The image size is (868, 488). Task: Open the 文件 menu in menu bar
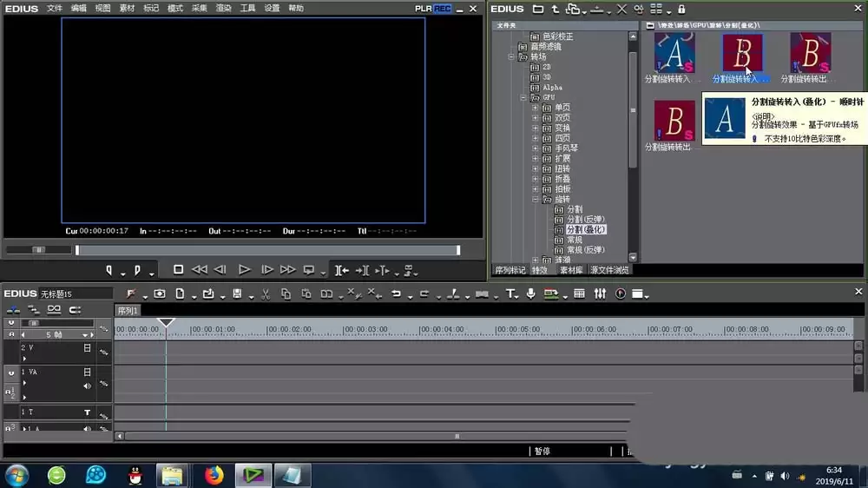pyautogui.click(x=54, y=9)
